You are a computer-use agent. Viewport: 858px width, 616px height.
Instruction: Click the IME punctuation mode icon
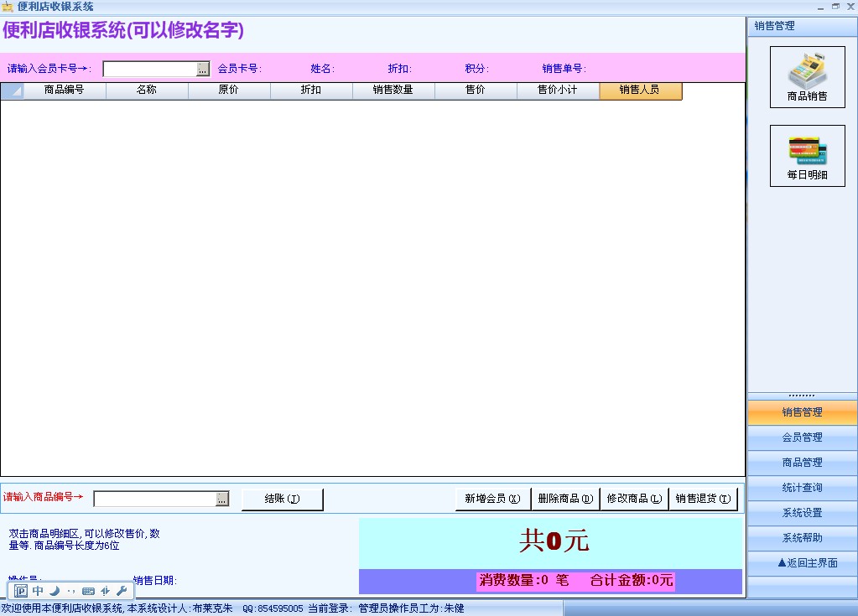(71, 591)
